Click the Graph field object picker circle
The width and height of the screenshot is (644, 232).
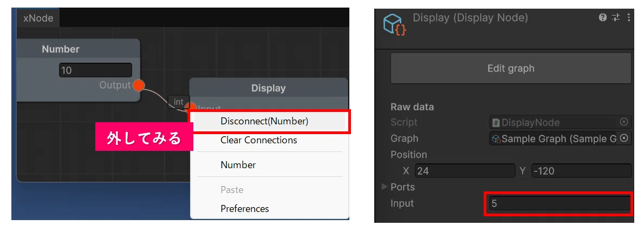[x=624, y=138]
